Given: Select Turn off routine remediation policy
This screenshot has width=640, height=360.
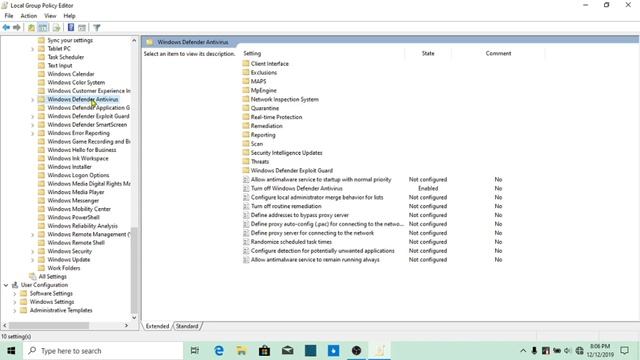Looking at the screenshot, I should 286,207.
